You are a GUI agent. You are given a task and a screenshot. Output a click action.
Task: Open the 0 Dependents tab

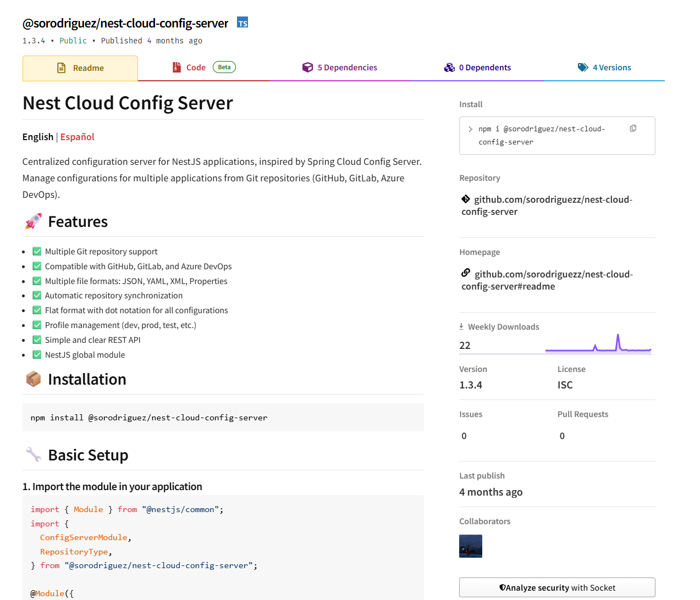(x=477, y=68)
